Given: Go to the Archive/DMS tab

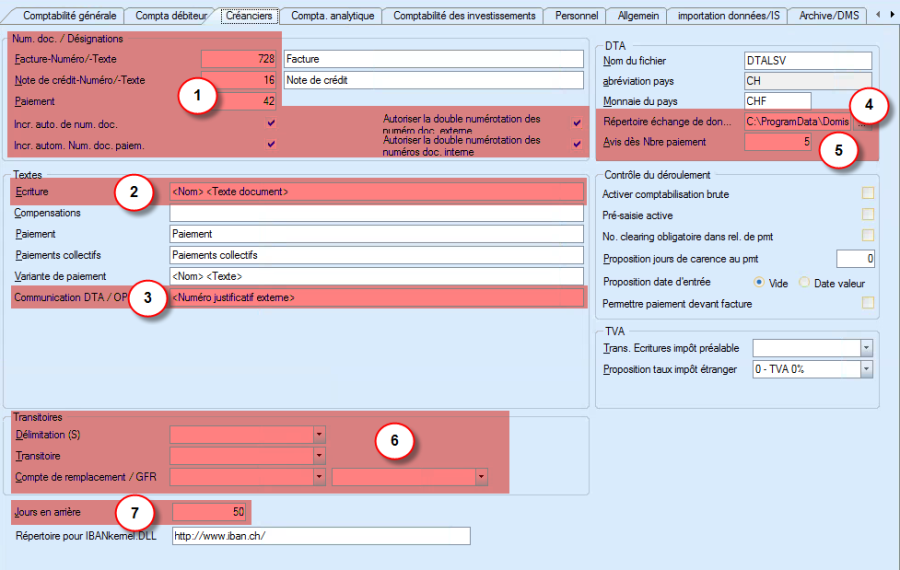Looking at the screenshot, I should (x=828, y=16).
